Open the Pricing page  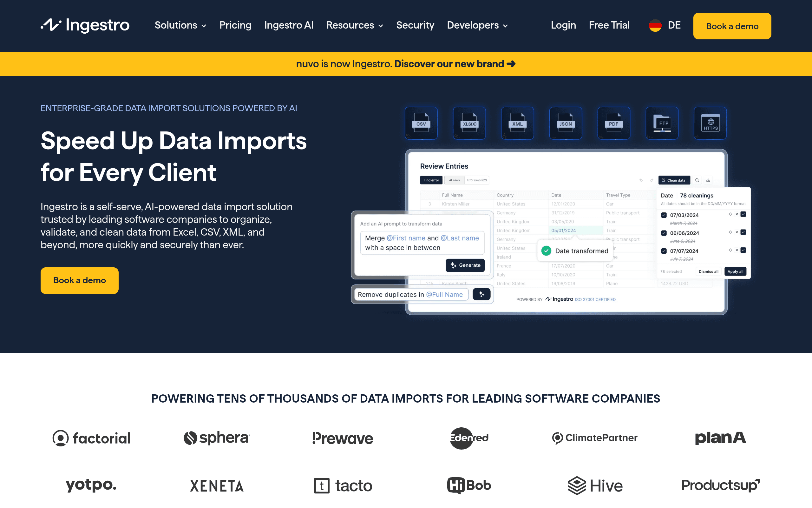[235, 25]
